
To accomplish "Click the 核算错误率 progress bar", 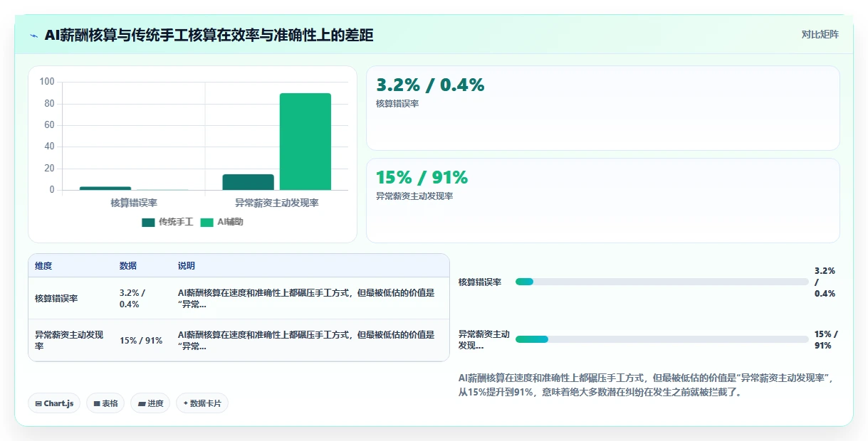I will click(662, 282).
